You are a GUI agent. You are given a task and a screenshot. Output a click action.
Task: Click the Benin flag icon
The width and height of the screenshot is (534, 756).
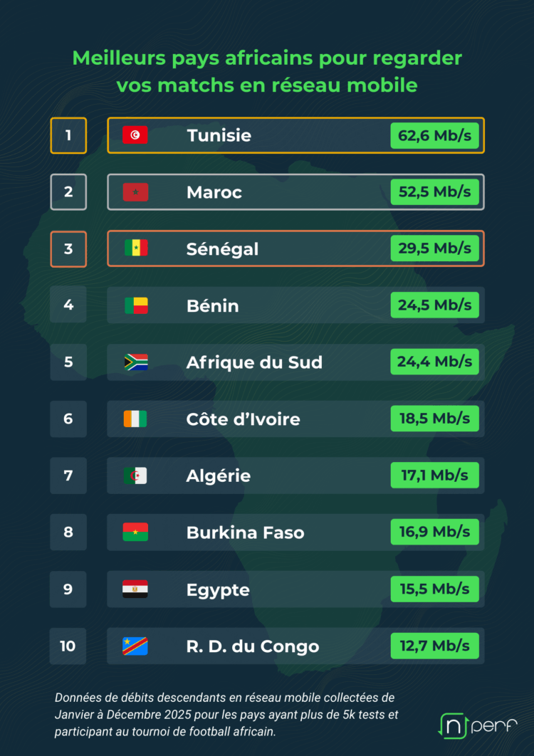click(x=135, y=305)
